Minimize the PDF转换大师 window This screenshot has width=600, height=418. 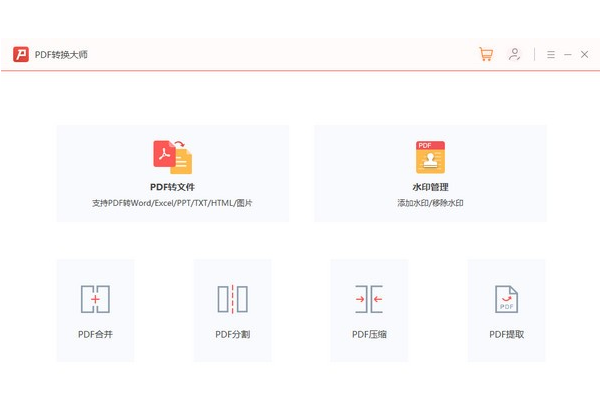click(567, 55)
